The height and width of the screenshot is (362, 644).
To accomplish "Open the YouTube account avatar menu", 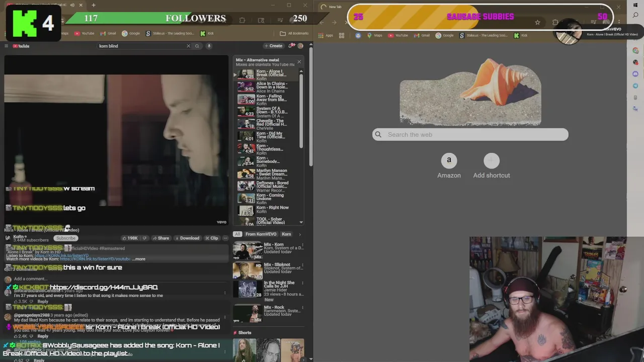I will click(300, 46).
